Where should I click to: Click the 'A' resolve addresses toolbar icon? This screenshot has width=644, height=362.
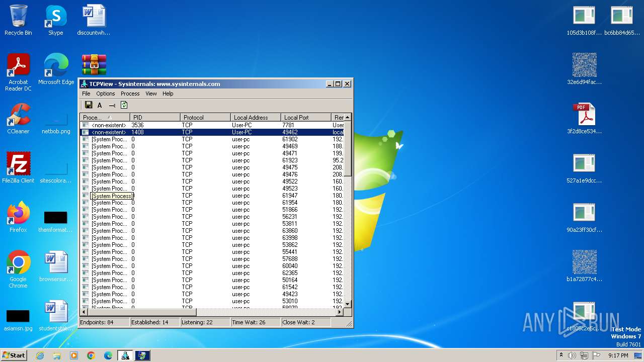click(x=100, y=105)
